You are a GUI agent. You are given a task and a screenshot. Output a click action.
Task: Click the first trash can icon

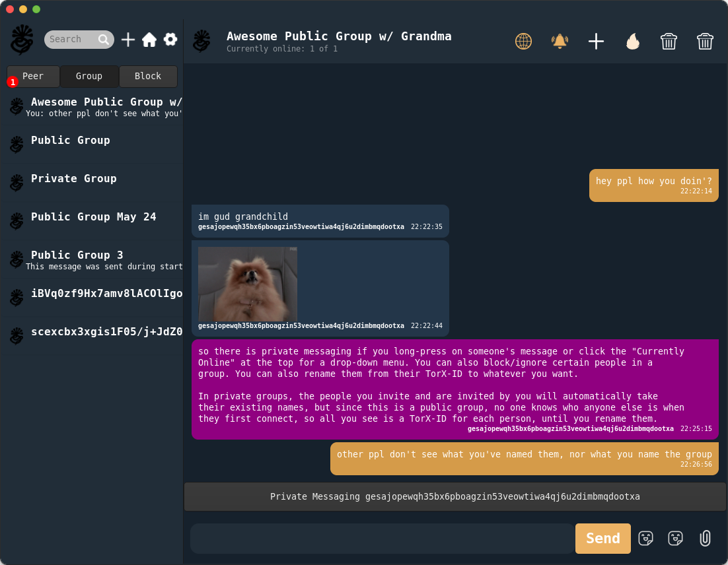(669, 42)
